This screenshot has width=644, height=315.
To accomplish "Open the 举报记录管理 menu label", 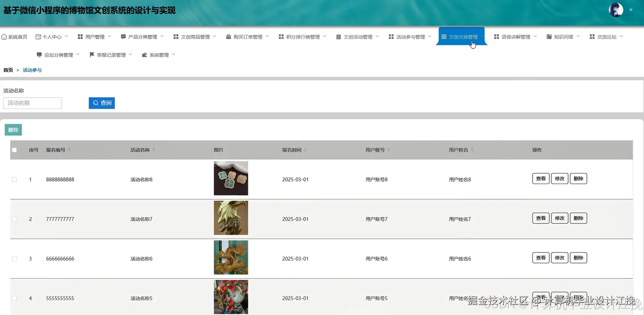I will coord(111,55).
